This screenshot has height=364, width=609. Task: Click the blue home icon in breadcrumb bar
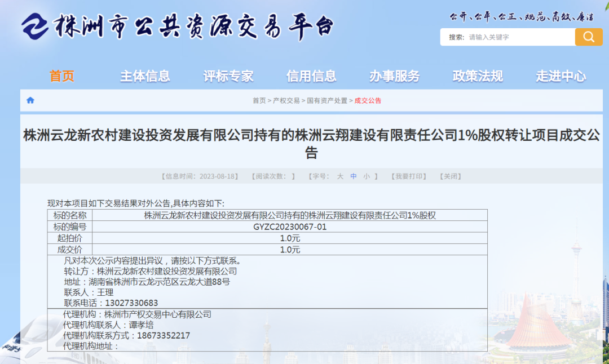coord(30,100)
